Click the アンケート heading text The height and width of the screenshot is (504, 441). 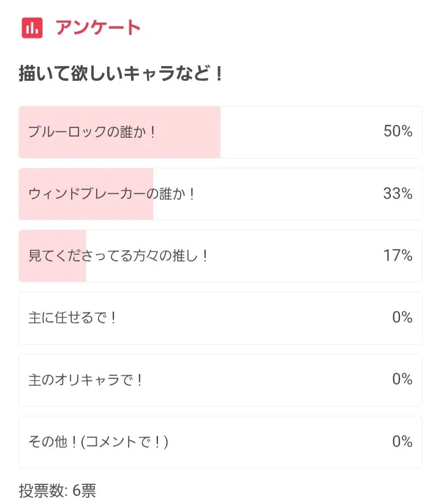click(98, 28)
